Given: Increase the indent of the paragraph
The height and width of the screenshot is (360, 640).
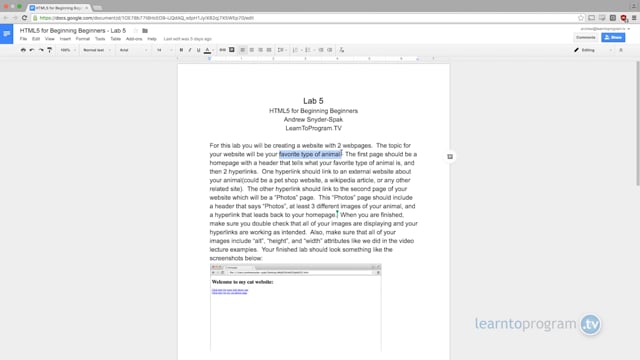Looking at the screenshot, I should [x=330, y=50].
